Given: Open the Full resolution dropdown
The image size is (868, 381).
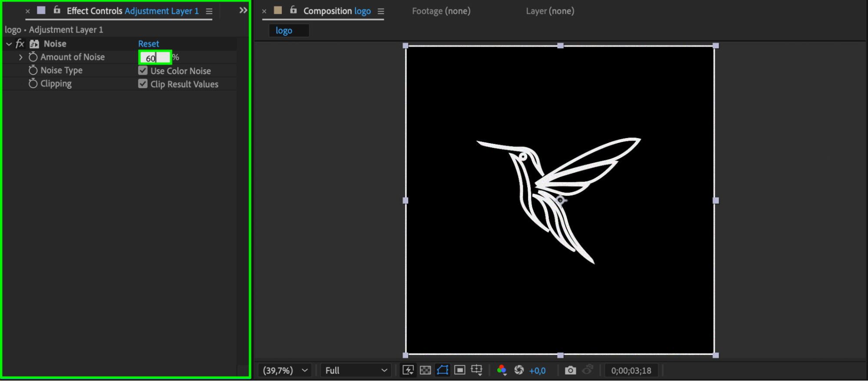Looking at the screenshot, I should [x=356, y=370].
